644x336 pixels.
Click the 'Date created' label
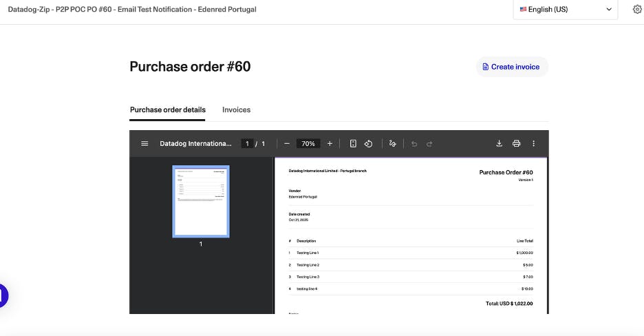pos(299,214)
